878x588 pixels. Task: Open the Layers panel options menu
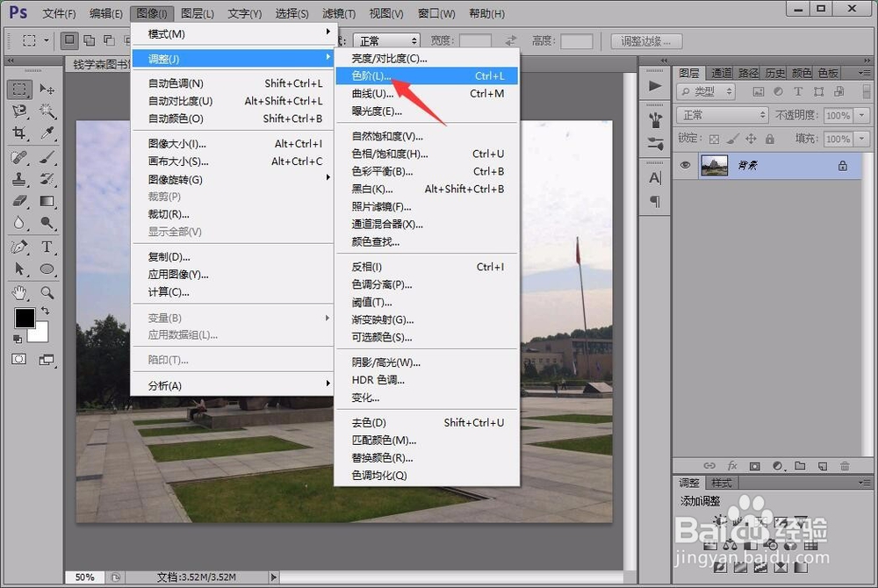coord(864,74)
